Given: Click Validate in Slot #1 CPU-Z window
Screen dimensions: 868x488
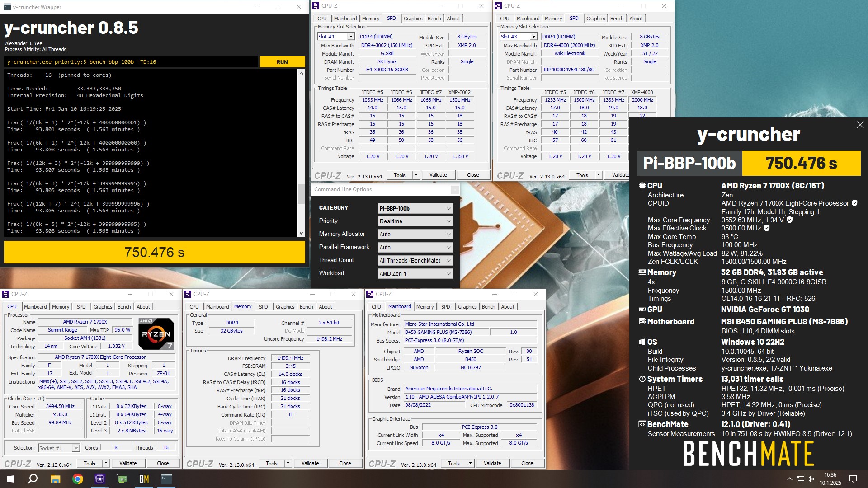Looking at the screenshot, I should pyautogui.click(x=438, y=175).
